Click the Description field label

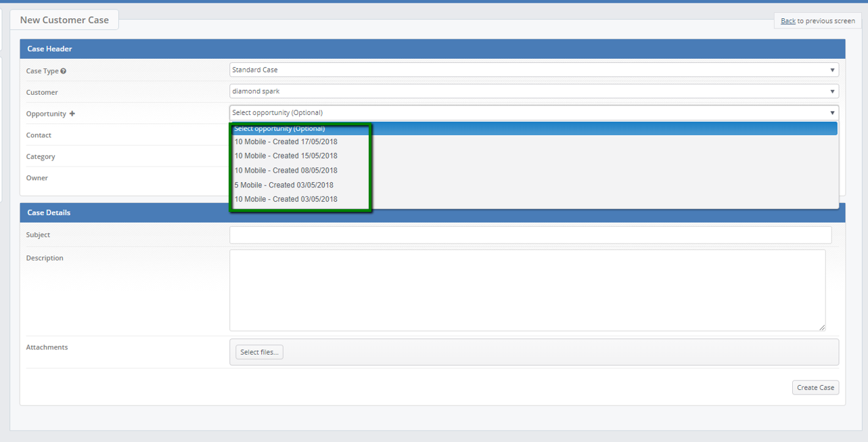point(45,258)
